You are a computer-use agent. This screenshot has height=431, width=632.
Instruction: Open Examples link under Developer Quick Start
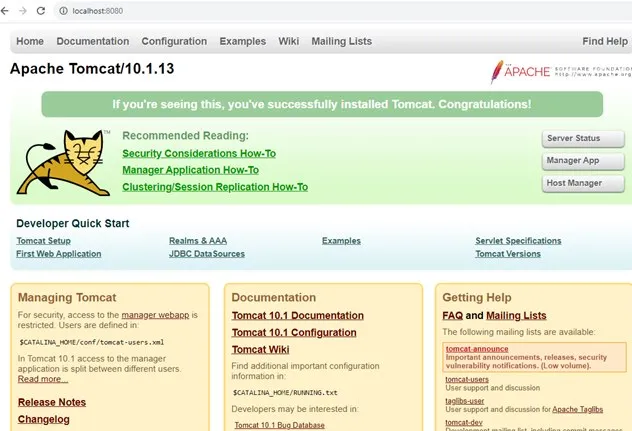point(341,241)
